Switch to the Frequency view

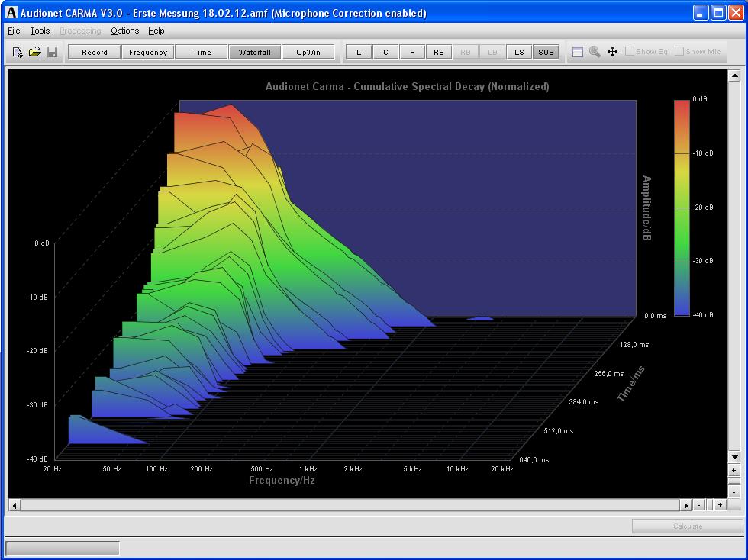coord(148,52)
